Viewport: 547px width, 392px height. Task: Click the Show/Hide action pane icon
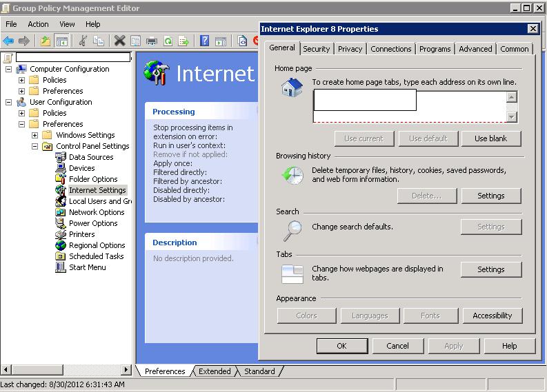click(221, 41)
